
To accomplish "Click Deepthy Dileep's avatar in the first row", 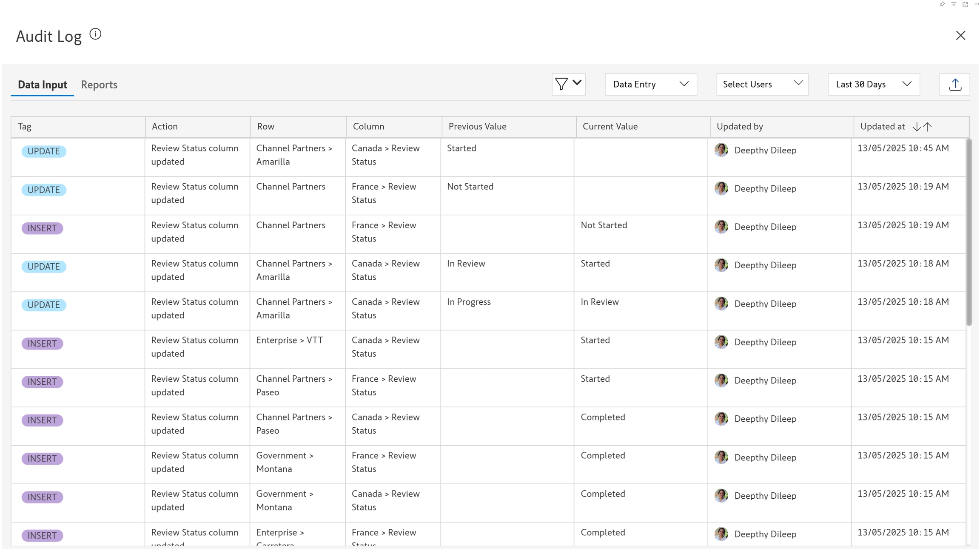I will [721, 150].
